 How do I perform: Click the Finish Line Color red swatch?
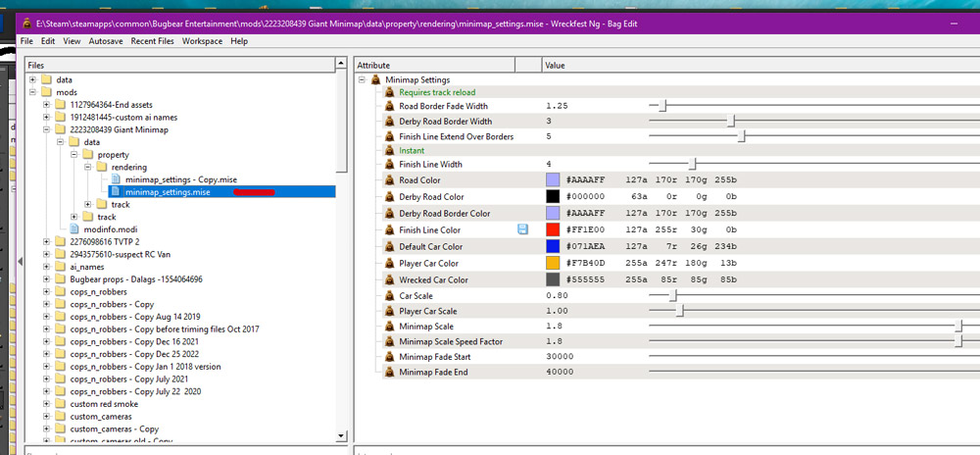click(553, 230)
